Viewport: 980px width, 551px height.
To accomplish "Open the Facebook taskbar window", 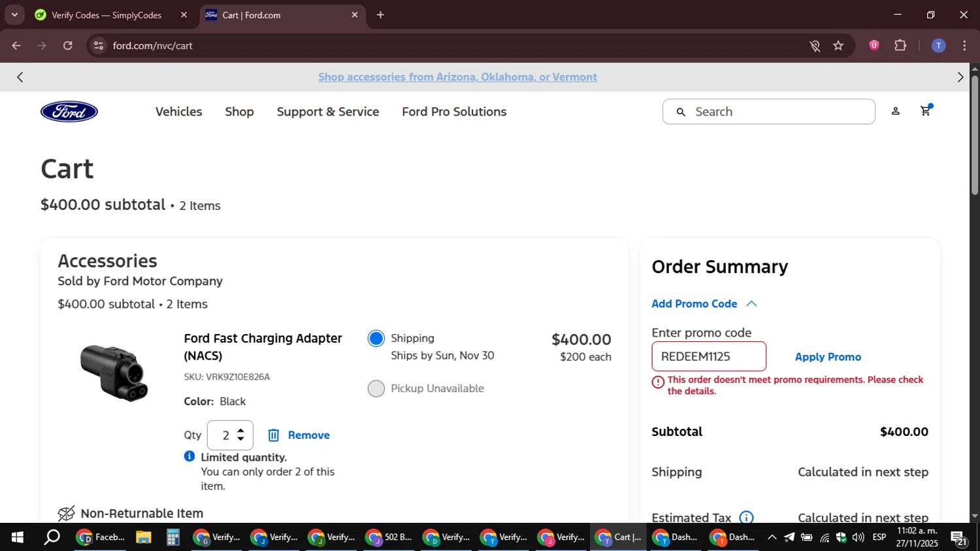I will 101,537.
